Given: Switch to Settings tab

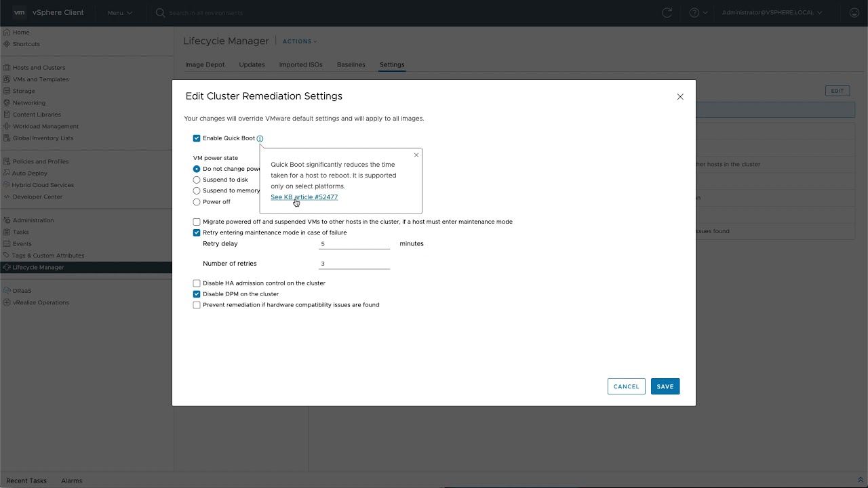Looking at the screenshot, I should pos(392,65).
